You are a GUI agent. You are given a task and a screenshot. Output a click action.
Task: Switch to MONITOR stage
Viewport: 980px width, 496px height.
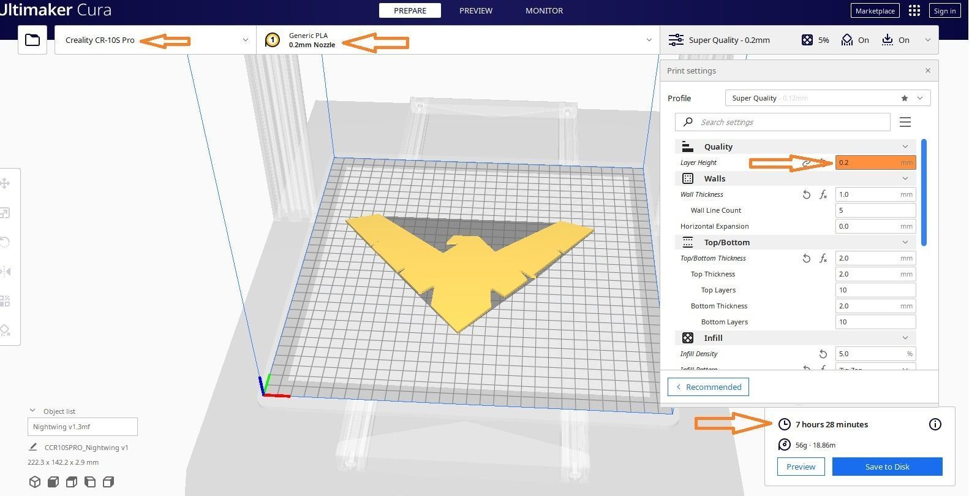click(544, 10)
